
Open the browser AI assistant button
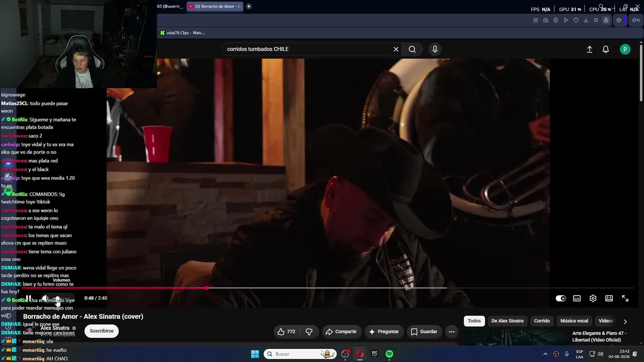(636, 20)
